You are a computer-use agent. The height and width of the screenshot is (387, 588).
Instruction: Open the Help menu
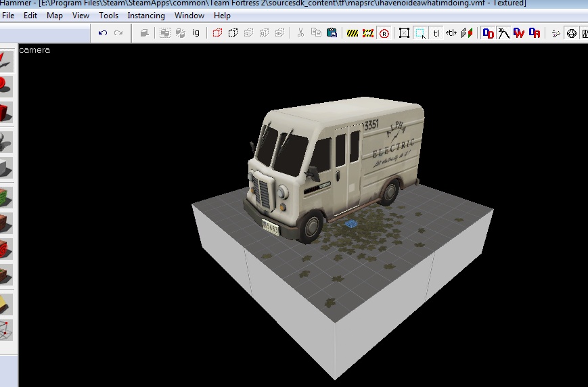(x=222, y=16)
